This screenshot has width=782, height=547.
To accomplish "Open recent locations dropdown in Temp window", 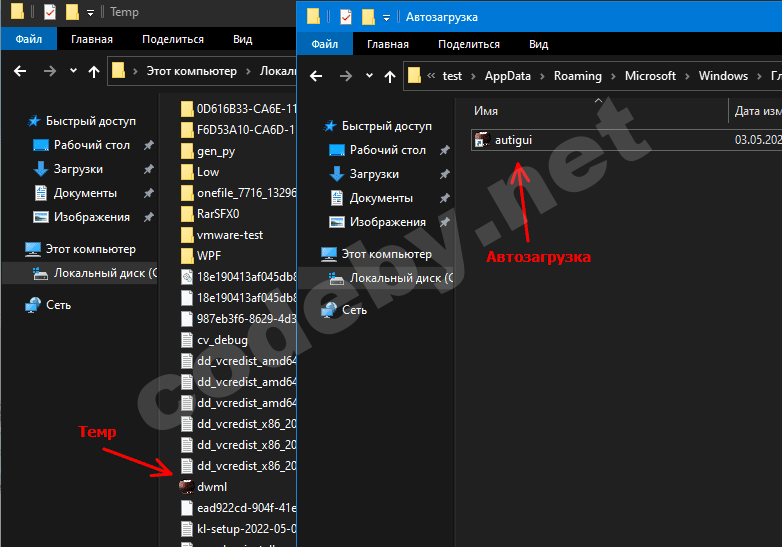I will (73, 71).
